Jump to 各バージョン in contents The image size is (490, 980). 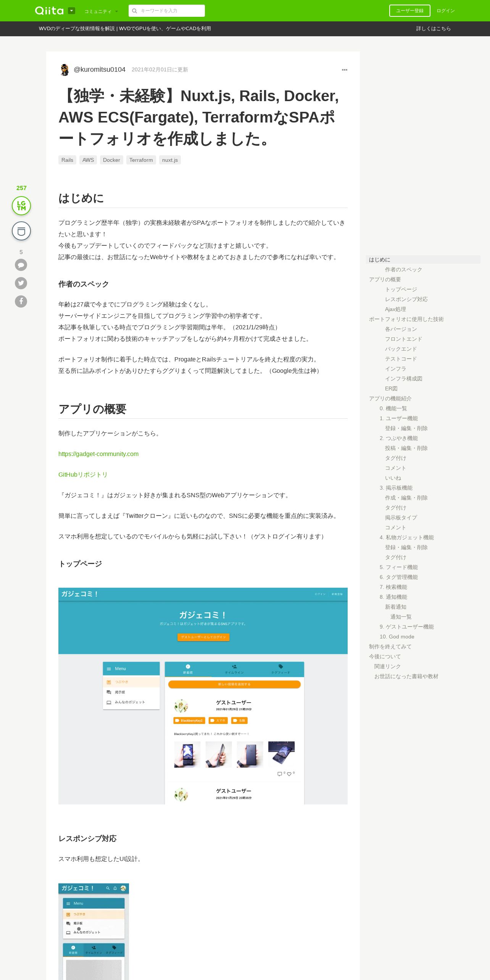click(401, 329)
